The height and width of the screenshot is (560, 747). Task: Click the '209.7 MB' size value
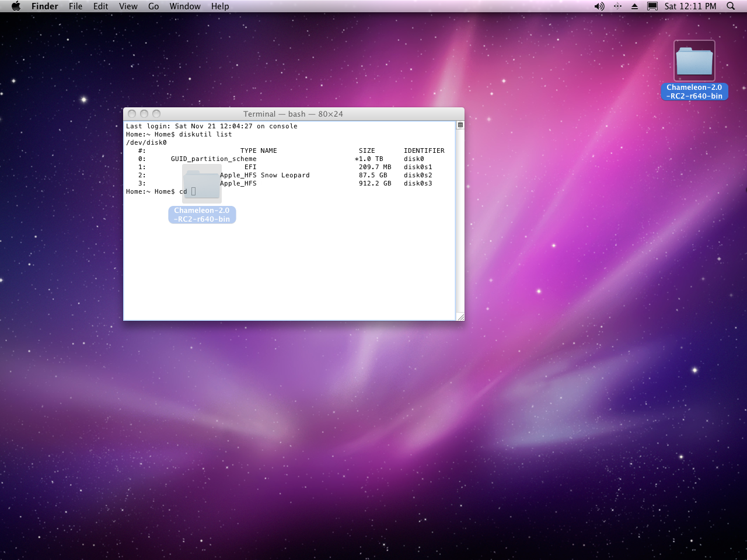point(375,167)
